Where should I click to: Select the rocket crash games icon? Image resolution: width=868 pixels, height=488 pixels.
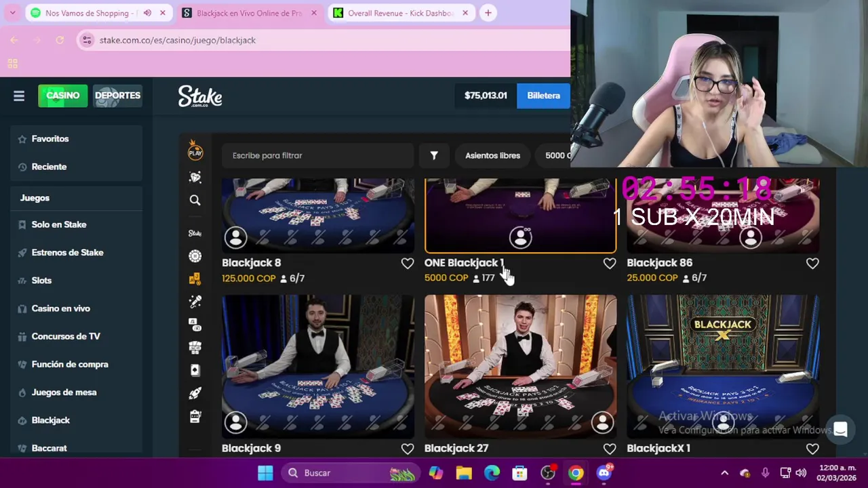pos(195,393)
